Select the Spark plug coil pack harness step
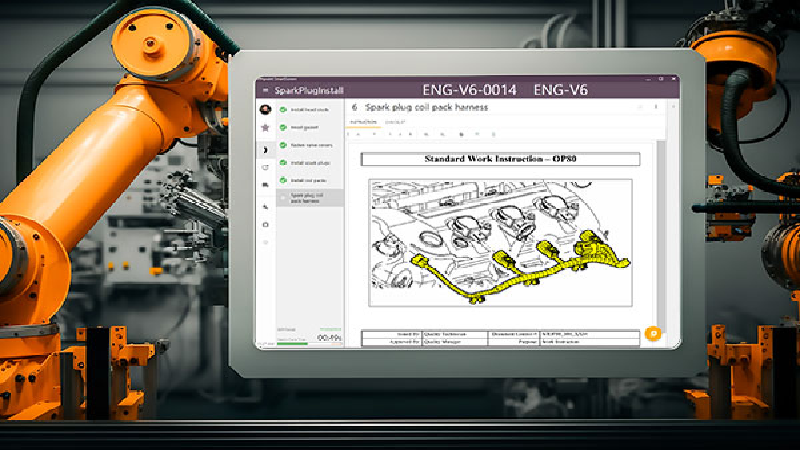The height and width of the screenshot is (450, 800). (308, 197)
